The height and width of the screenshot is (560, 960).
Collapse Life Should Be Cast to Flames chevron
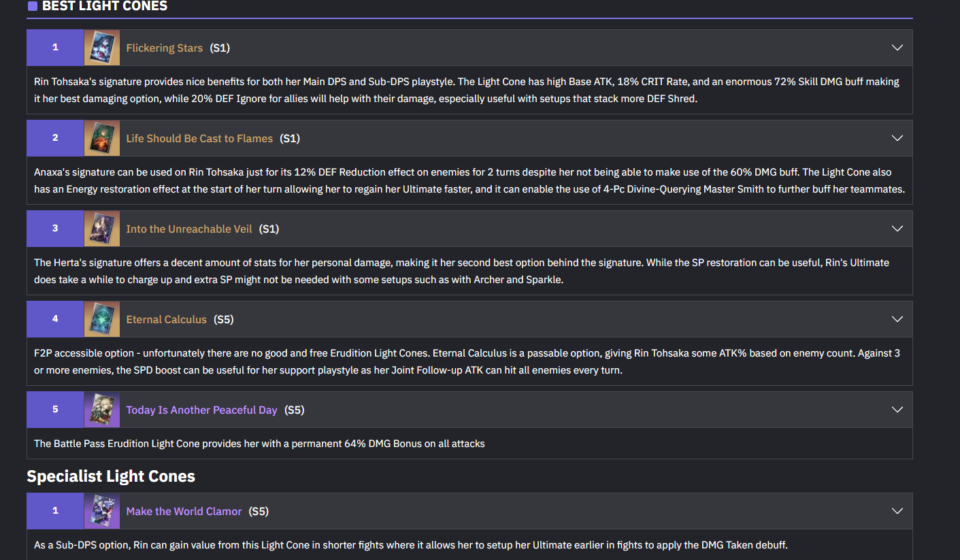click(x=897, y=138)
